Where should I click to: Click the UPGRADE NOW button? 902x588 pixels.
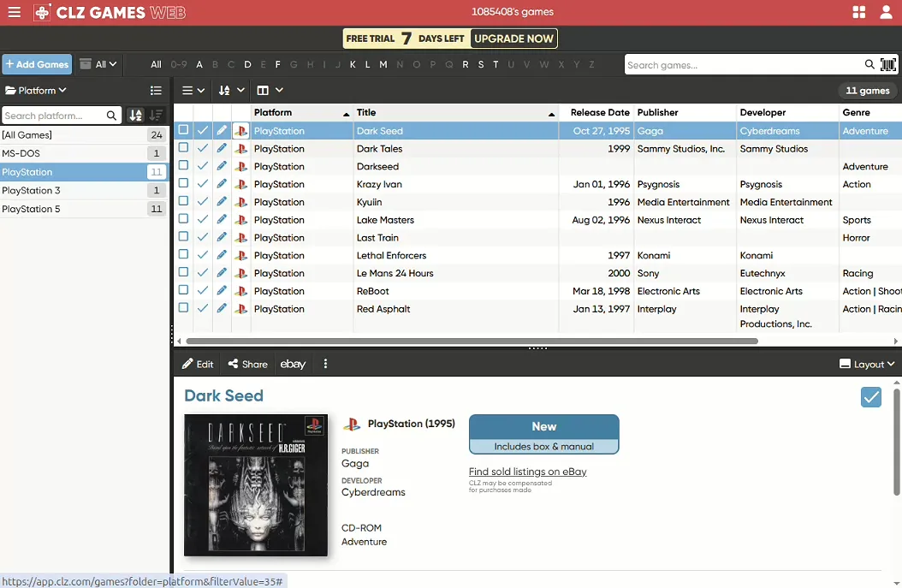click(x=513, y=39)
